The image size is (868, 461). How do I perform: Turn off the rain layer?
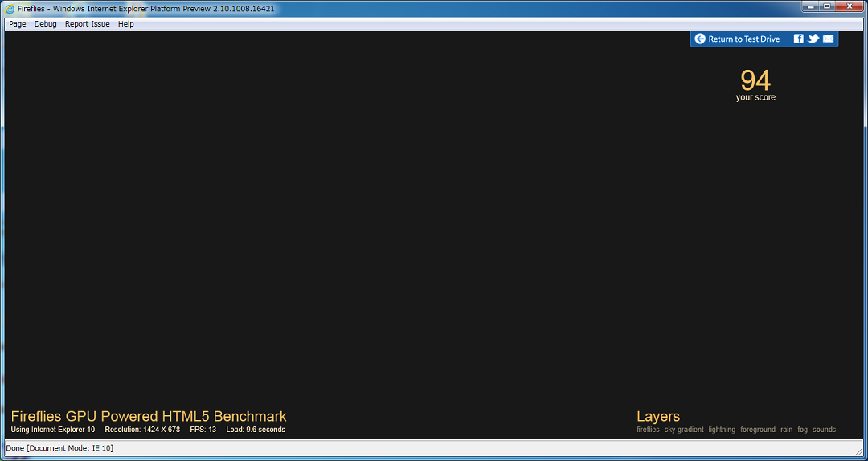(x=786, y=430)
